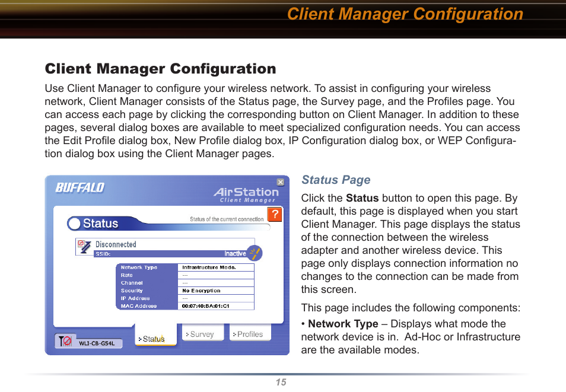Click the SSID: field bar

click(x=171, y=254)
